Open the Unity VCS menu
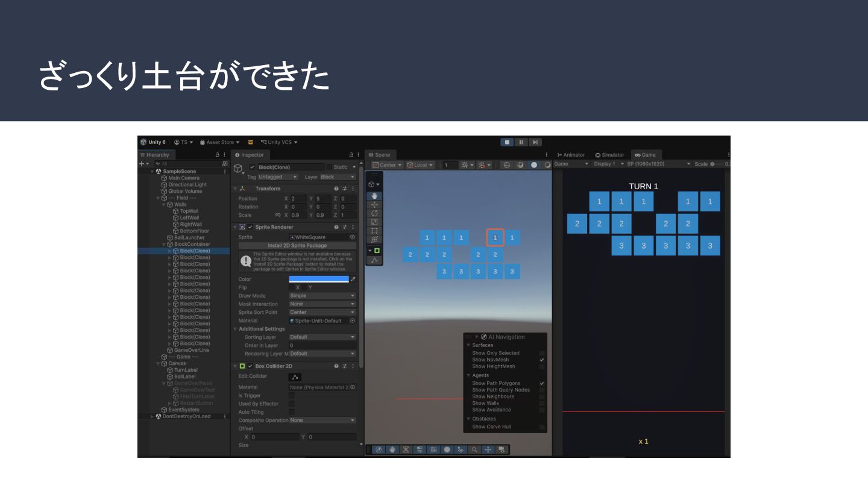868x488 pixels. click(279, 142)
